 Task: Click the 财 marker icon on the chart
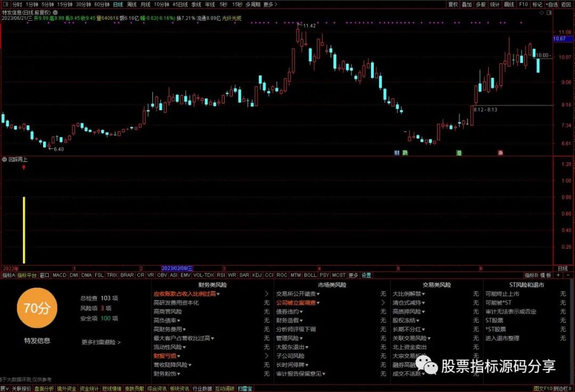[x=397, y=152]
